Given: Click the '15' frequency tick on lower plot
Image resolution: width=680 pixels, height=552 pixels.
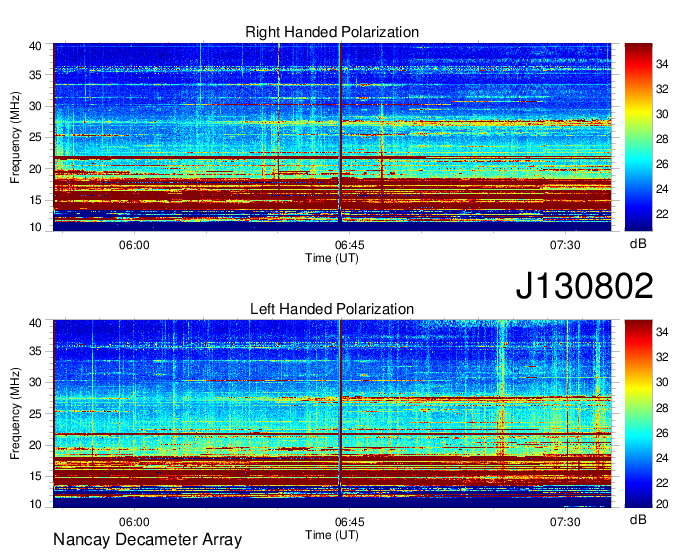Looking at the screenshot, I should [35, 477].
